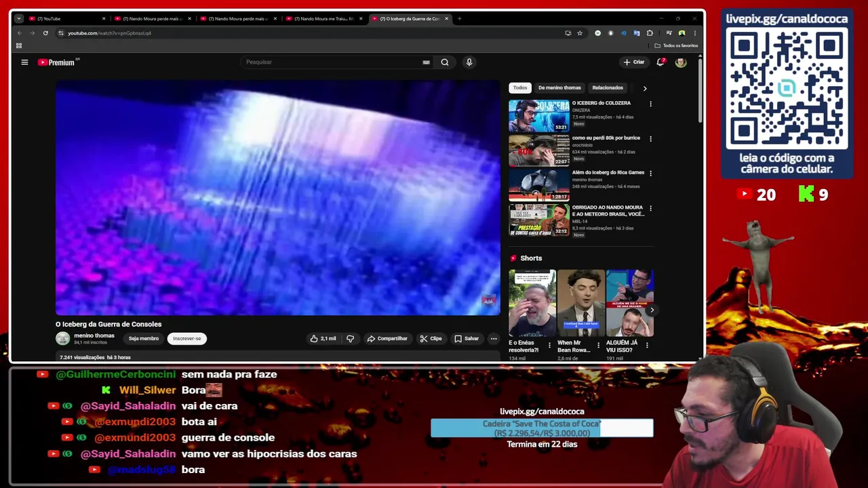Click the video title O Iceberg da Guerra de Consoles
This screenshot has height=488, width=868.
[108, 324]
